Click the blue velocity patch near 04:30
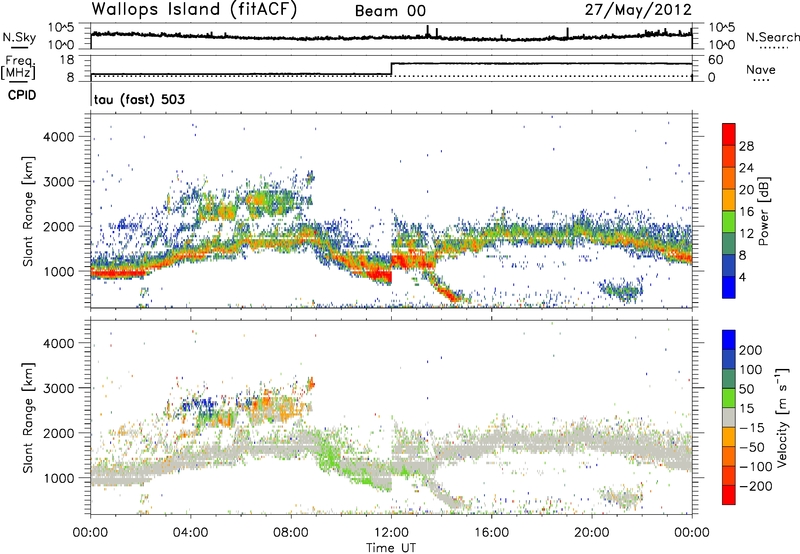Screen dimensions: 800x554 pyautogui.click(x=200, y=406)
